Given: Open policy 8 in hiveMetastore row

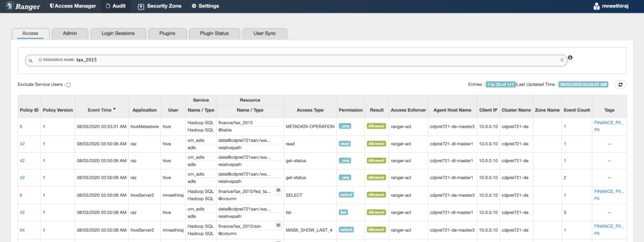Looking at the screenshot, I should pyautogui.click(x=21, y=127).
